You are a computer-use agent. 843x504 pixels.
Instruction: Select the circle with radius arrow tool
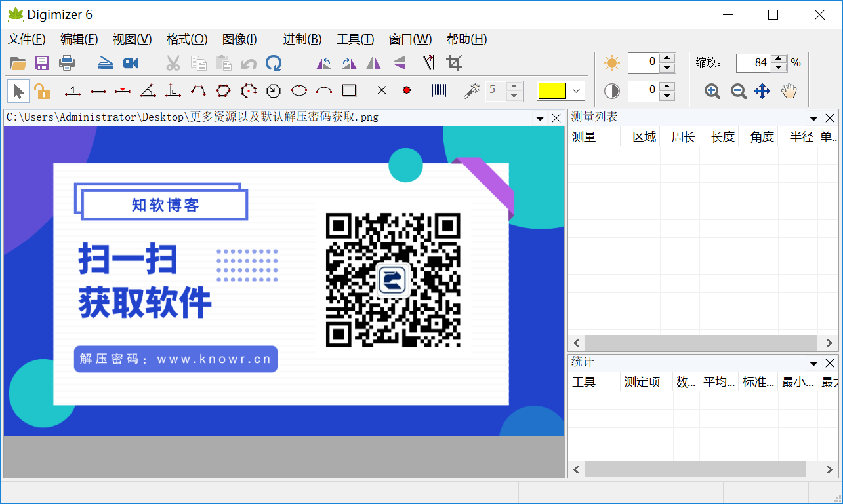pos(274,90)
